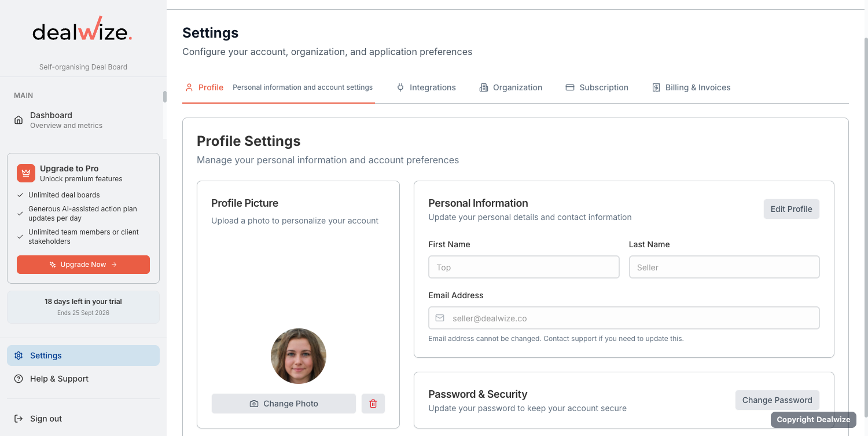Screen dimensions: 868x436
Task: Click the Billing & Invoices receipt icon
Action: coord(656,87)
